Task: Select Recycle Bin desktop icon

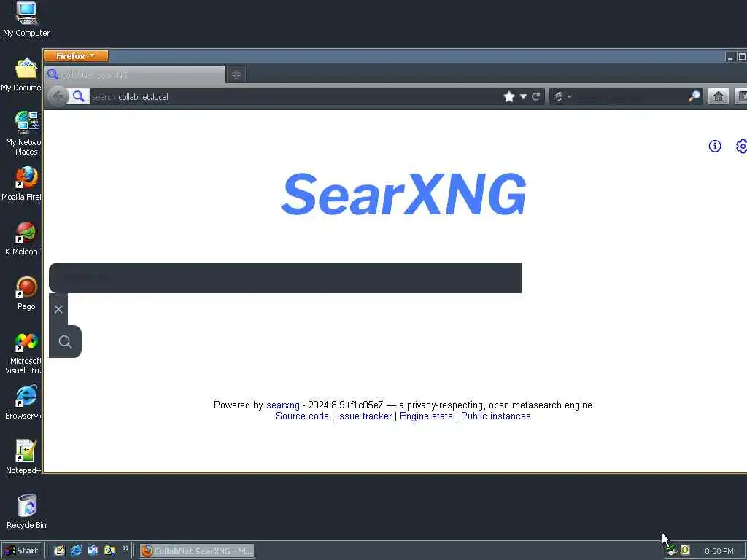Action: pos(26,512)
